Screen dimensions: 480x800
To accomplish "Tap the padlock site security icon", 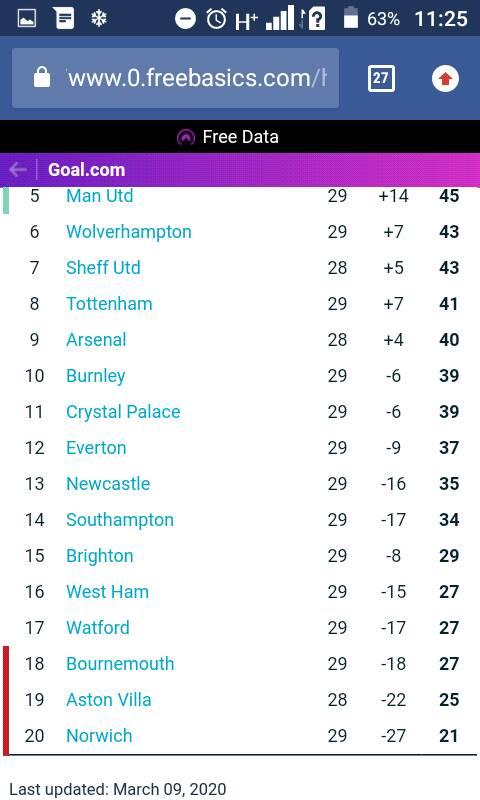I will click(42, 77).
